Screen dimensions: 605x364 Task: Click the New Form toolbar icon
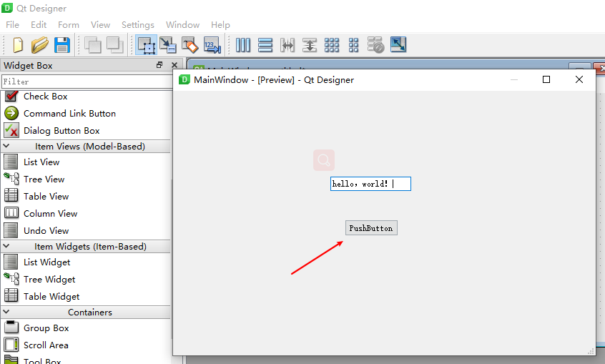click(18, 45)
